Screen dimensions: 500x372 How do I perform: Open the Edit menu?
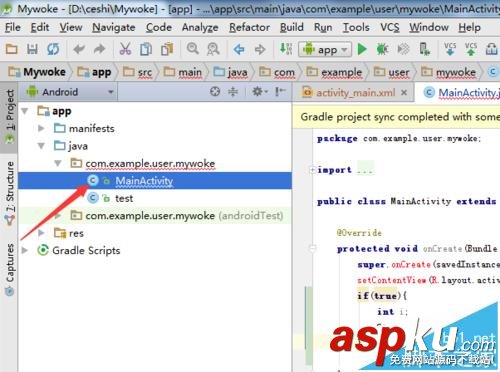click(x=40, y=27)
